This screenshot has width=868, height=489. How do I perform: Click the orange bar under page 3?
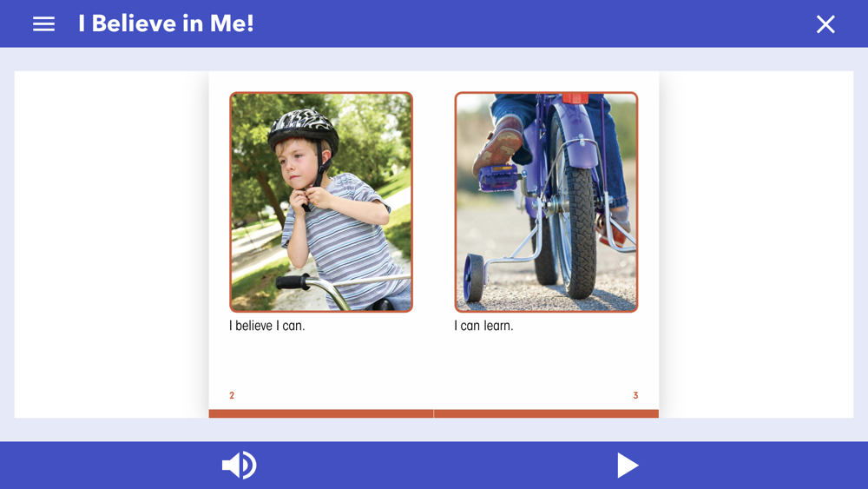[x=546, y=413]
